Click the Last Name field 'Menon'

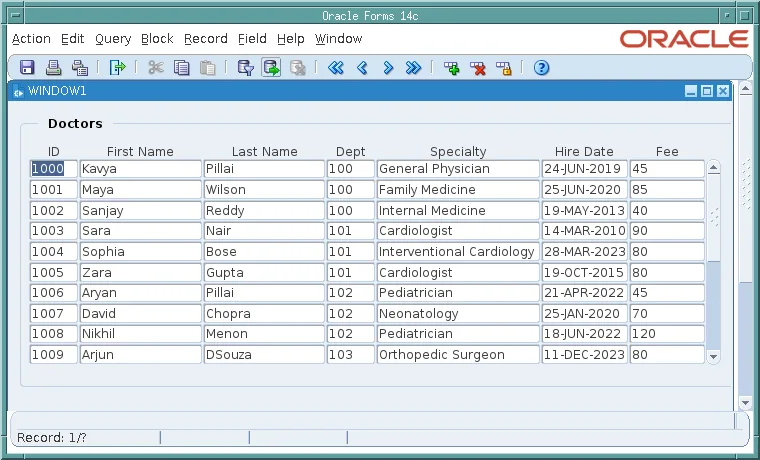coord(264,333)
